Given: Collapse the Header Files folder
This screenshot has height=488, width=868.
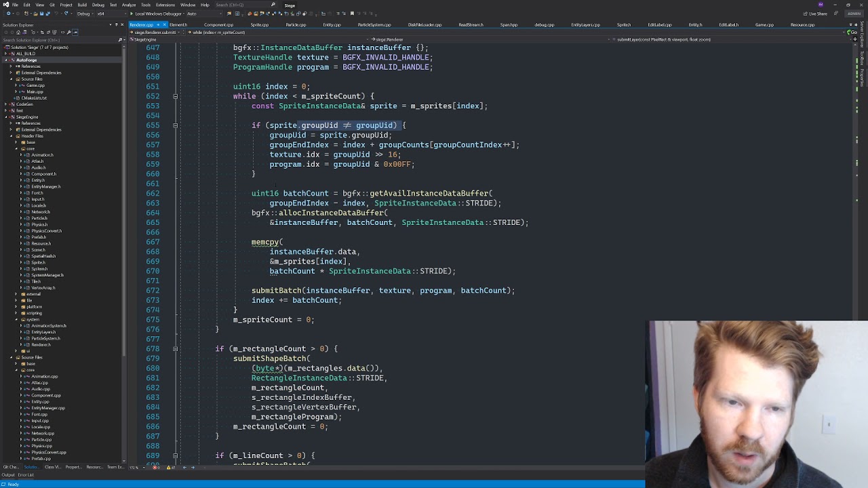Looking at the screenshot, I should (12, 136).
